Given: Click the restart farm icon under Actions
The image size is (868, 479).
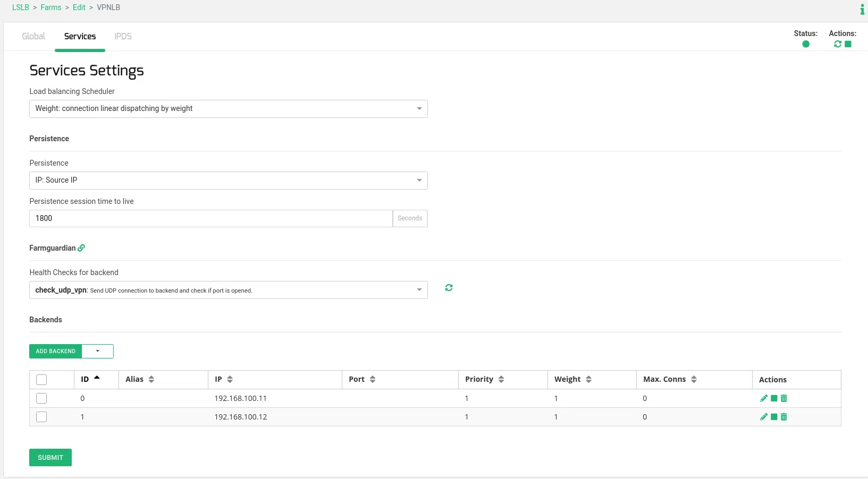Looking at the screenshot, I should tap(838, 44).
